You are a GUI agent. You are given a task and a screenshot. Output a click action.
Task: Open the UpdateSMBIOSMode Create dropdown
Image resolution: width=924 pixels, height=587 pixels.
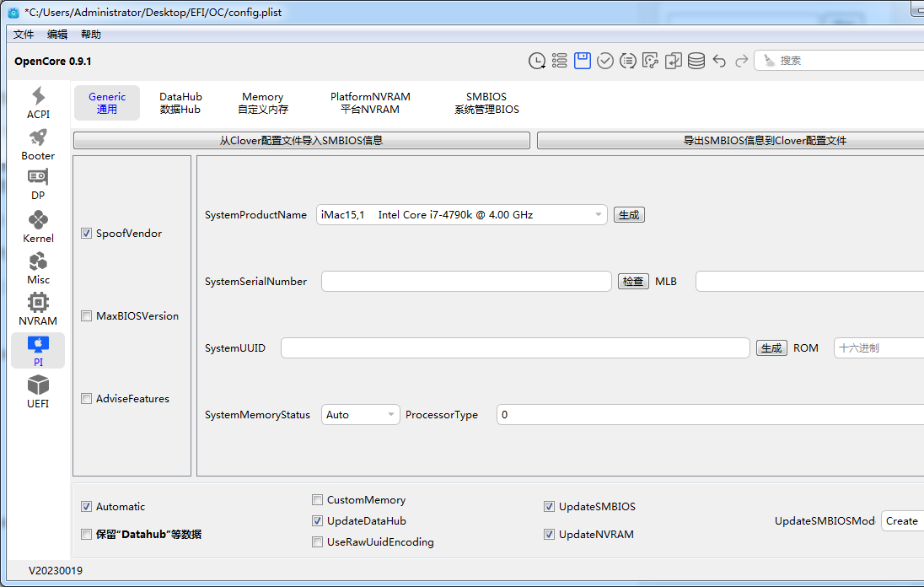[902, 521]
